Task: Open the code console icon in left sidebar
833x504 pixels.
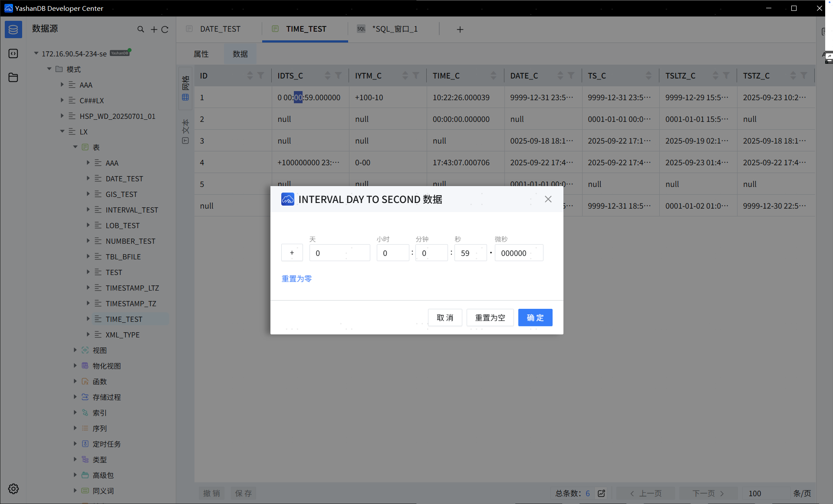Action: (x=13, y=53)
